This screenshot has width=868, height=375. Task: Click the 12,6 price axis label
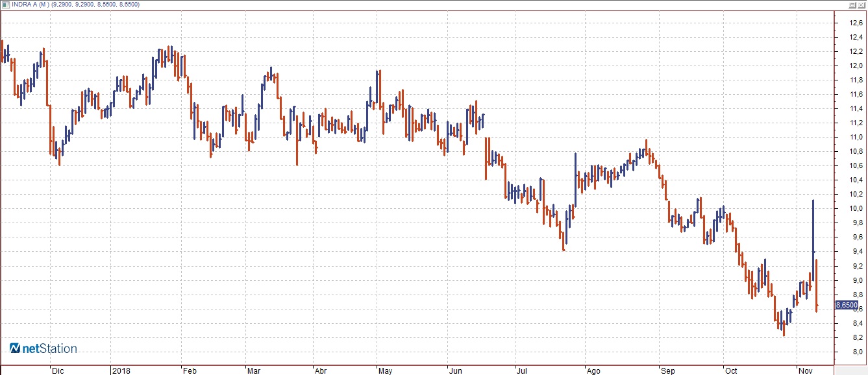[x=856, y=23]
